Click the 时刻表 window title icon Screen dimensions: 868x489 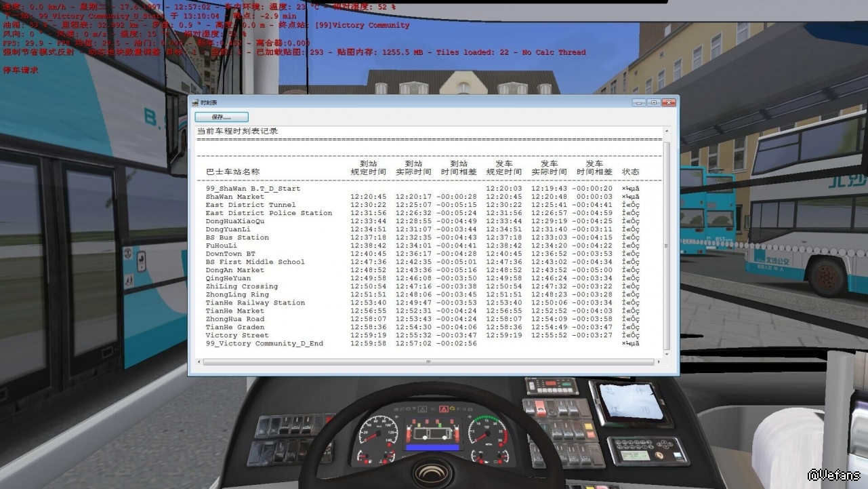tap(195, 102)
